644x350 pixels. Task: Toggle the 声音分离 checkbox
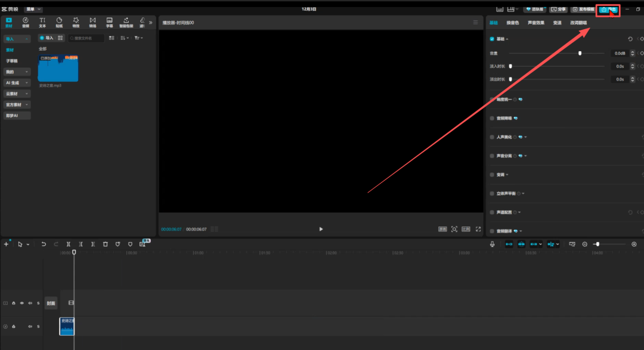point(492,156)
